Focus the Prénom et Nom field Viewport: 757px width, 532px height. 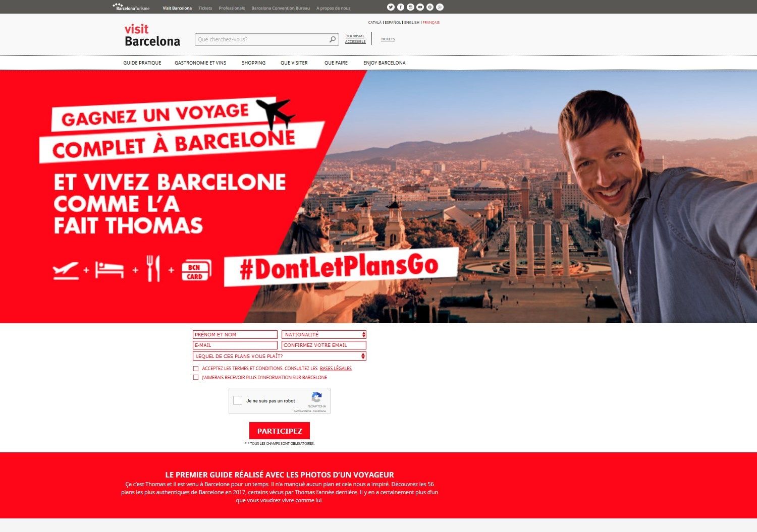pyautogui.click(x=235, y=334)
